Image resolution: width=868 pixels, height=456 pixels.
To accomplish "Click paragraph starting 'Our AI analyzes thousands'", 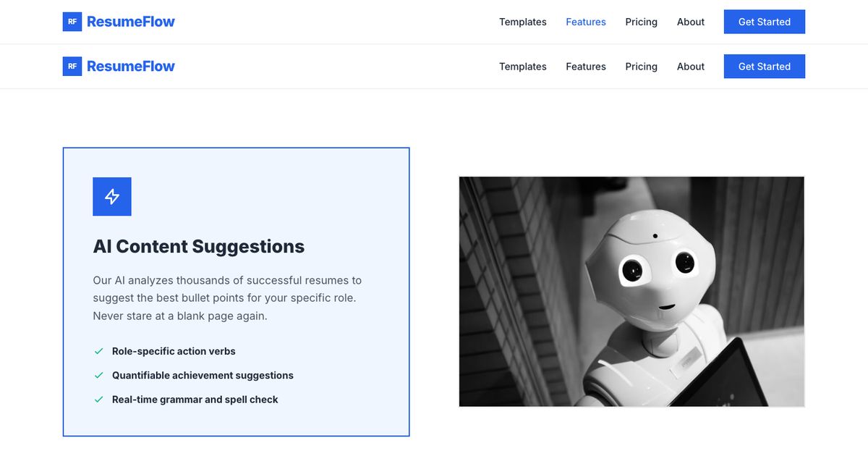I will coord(227,298).
